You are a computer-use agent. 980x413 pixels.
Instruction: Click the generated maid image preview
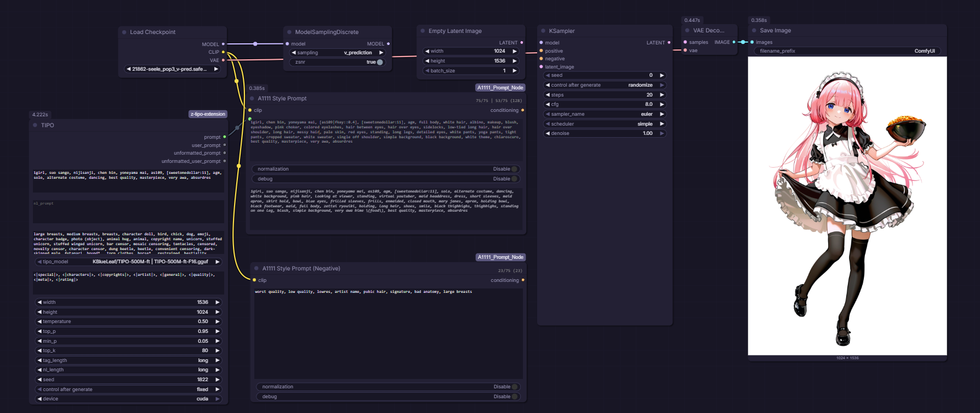click(847, 206)
